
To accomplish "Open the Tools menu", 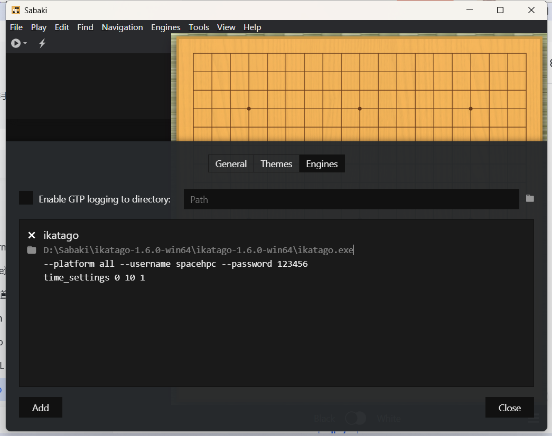I will click(x=199, y=27).
